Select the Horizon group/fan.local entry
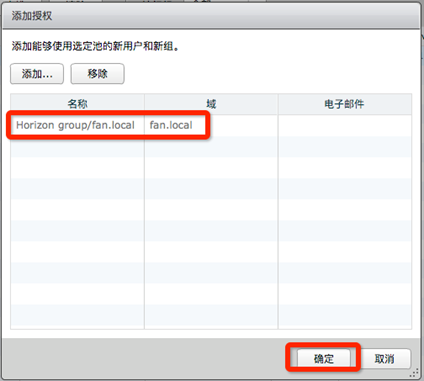424x381 pixels. (x=75, y=125)
